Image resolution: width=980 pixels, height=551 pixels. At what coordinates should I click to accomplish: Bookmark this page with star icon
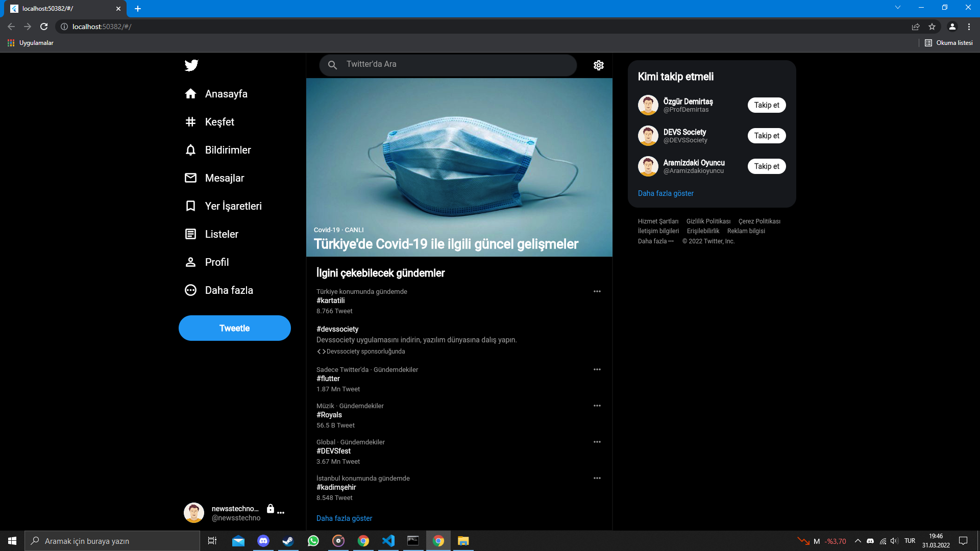point(932,27)
